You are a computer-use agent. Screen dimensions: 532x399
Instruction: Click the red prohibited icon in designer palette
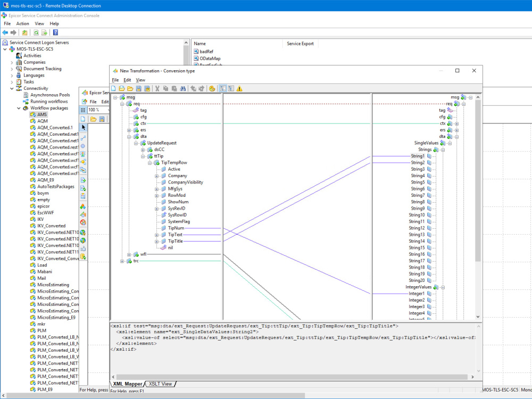[x=83, y=222]
